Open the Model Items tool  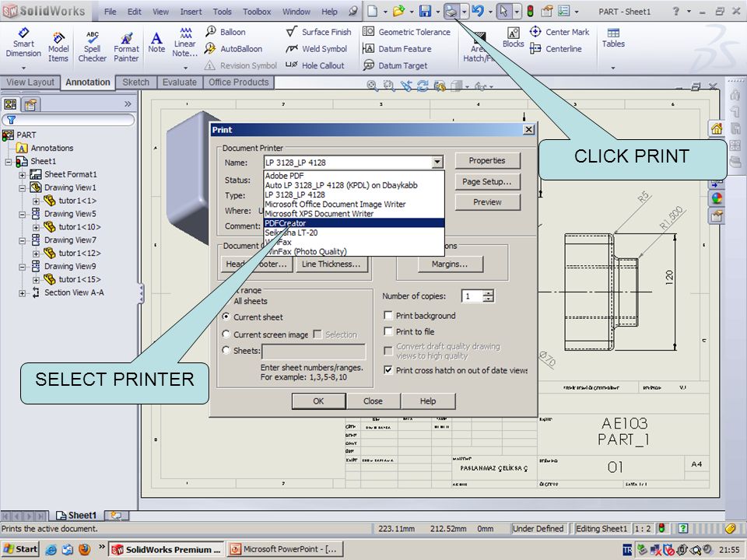tap(58, 47)
